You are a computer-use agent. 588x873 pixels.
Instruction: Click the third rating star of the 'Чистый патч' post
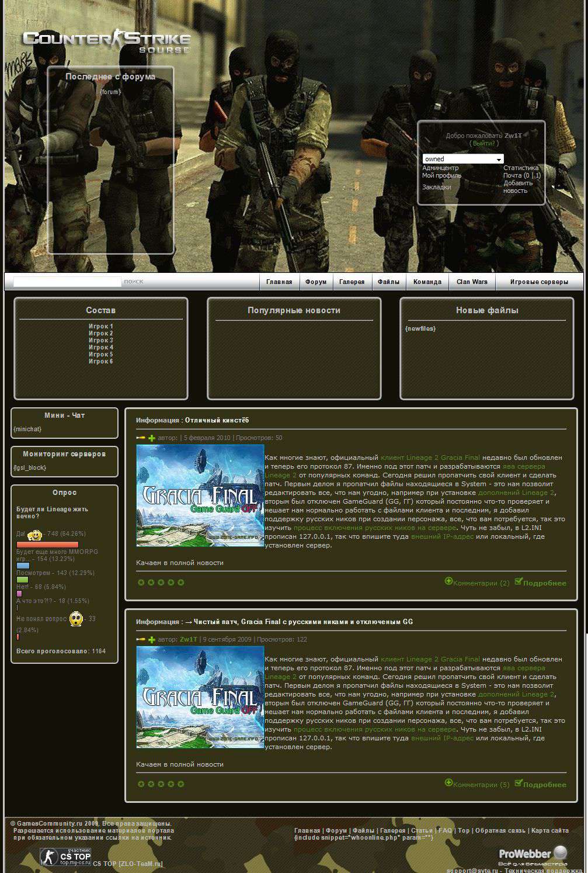[161, 784]
